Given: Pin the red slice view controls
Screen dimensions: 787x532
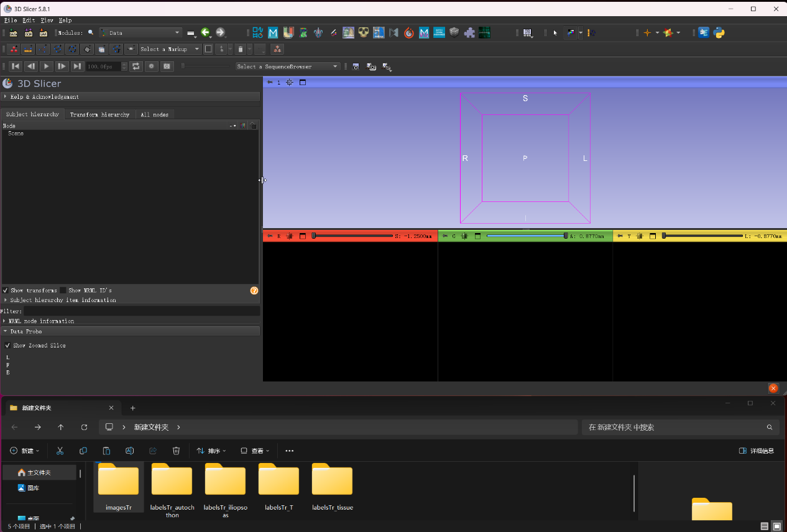Looking at the screenshot, I should [x=269, y=236].
